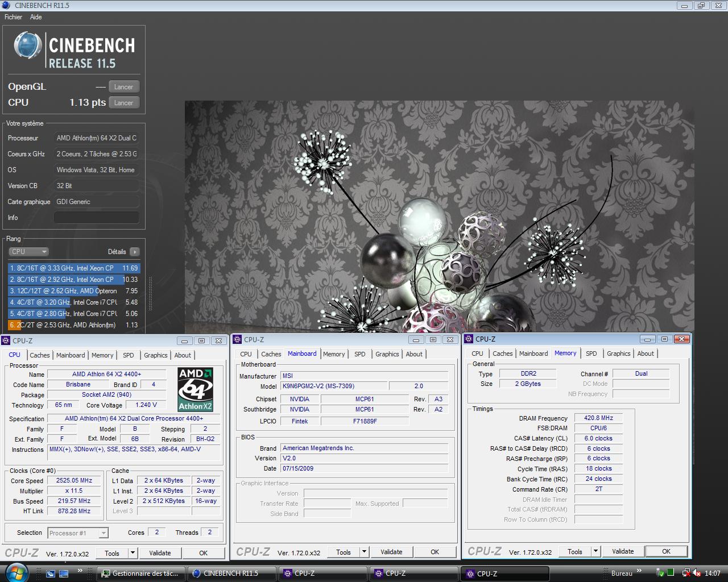The width and height of the screenshot is (728, 582).
Task: Click Lancer button next to OpenGL
Action: tap(123, 87)
